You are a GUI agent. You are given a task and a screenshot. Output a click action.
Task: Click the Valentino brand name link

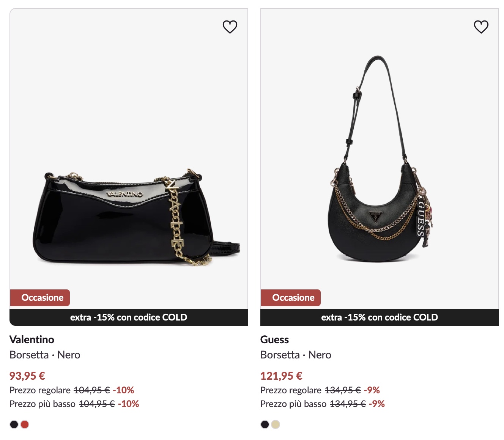coord(32,339)
